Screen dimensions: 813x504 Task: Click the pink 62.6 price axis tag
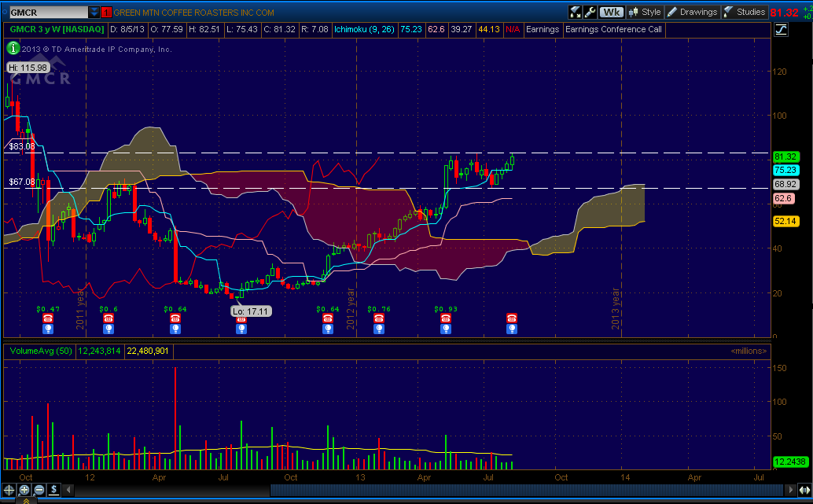click(783, 198)
